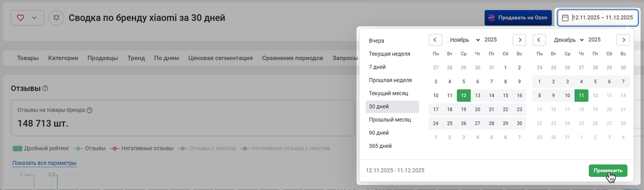Click help icon beside Отзывы на товары бренда
Image resolution: width=644 pixels, height=190 pixels.
(90, 110)
